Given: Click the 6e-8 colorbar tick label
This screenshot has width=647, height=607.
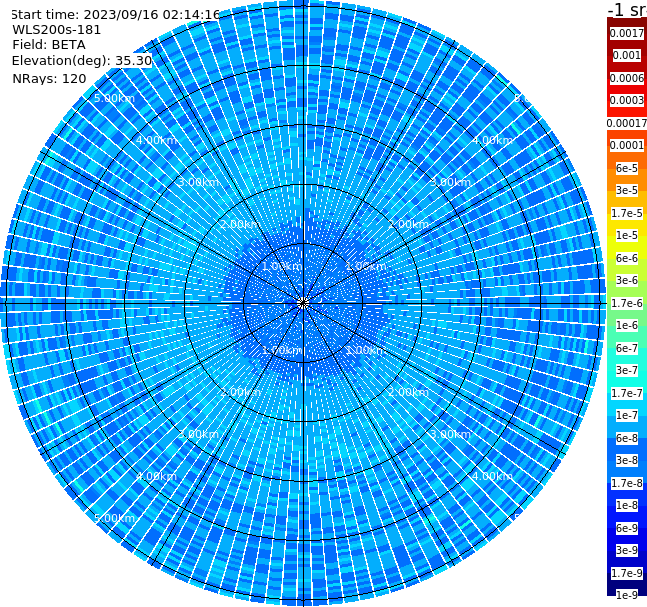Looking at the screenshot, I should pyautogui.click(x=627, y=438).
